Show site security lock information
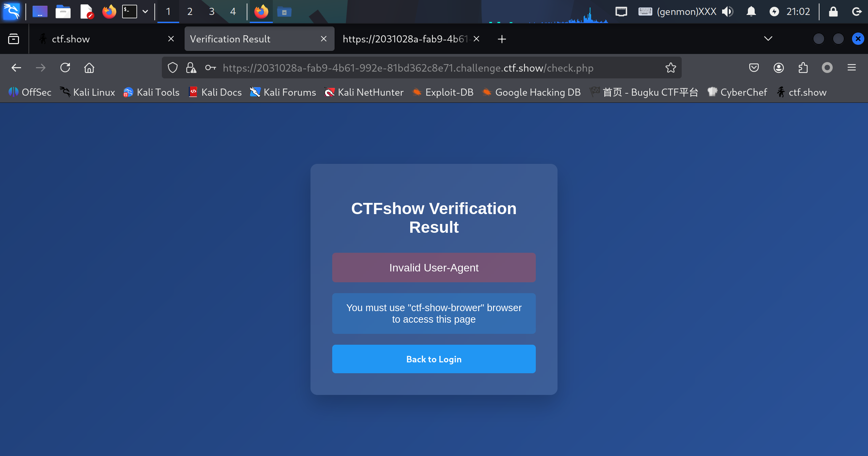The height and width of the screenshot is (456, 868). click(191, 68)
